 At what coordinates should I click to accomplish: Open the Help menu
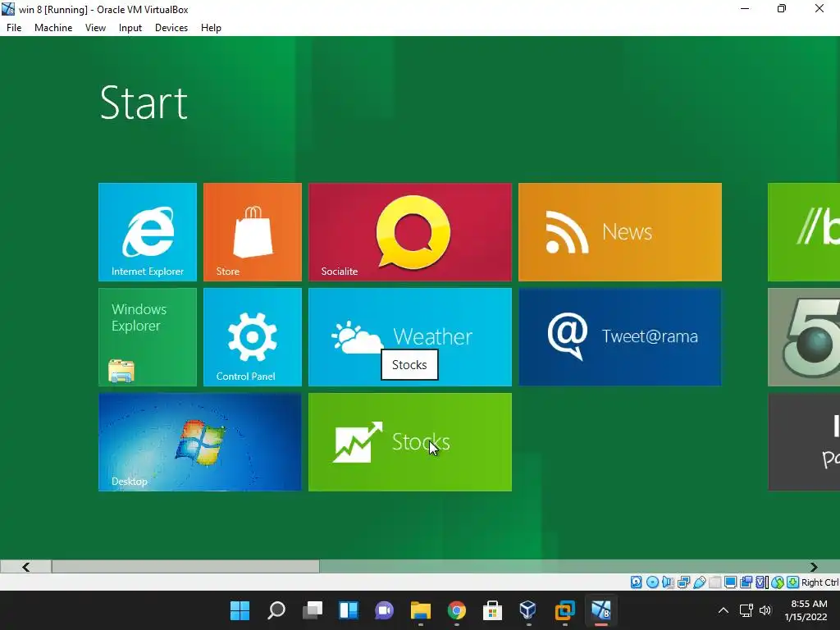click(x=211, y=28)
